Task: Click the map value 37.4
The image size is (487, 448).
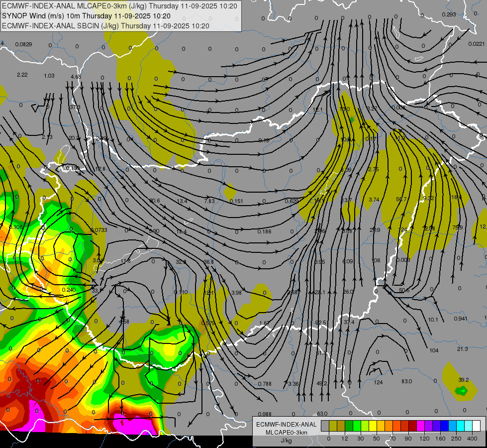Action: [349, 322]
